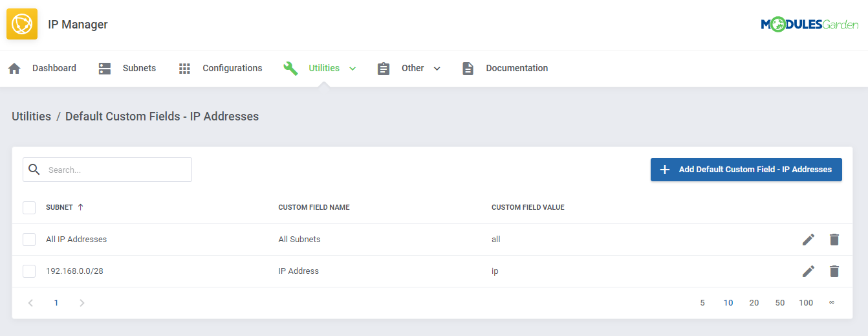
Task: Expand the Utilities dropdown menu
Action: click(353, 69)
